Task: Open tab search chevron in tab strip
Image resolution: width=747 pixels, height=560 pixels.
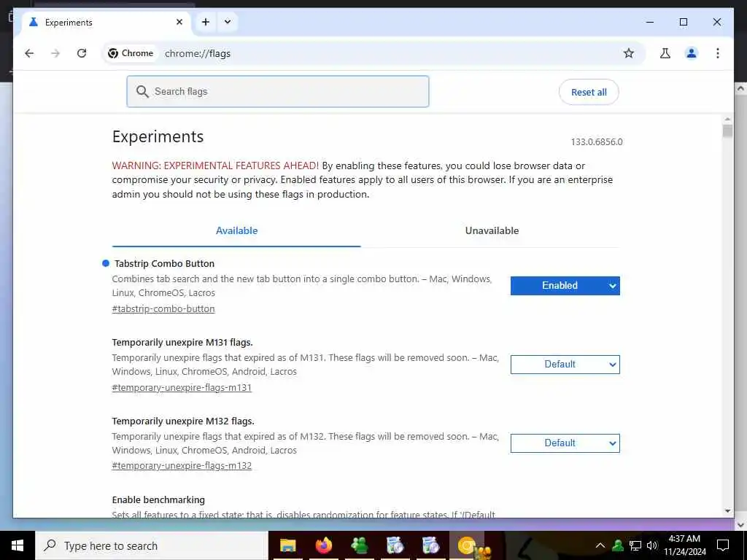Action: (228, 22)
